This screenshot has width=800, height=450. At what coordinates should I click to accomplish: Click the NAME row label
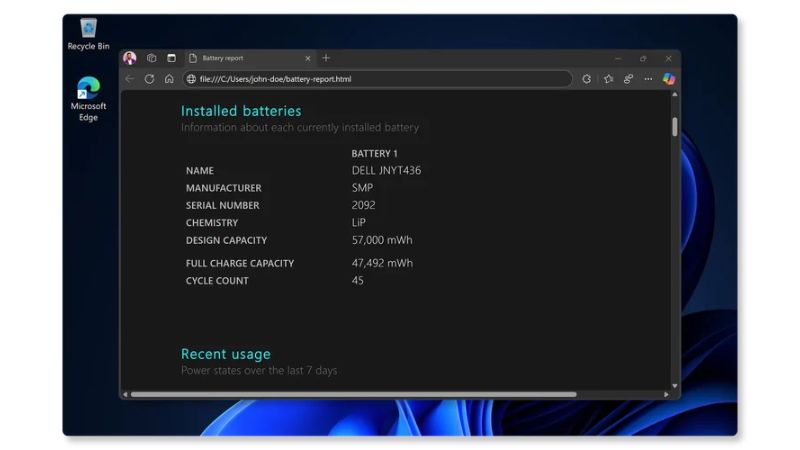(199, 171)
